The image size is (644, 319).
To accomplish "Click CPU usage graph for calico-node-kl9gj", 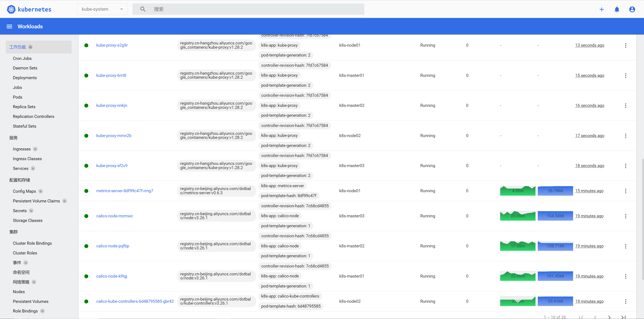I will click(518, 276).
